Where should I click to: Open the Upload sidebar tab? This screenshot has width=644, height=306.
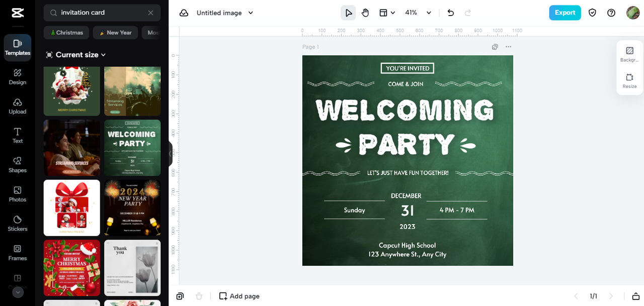[18, 106]
